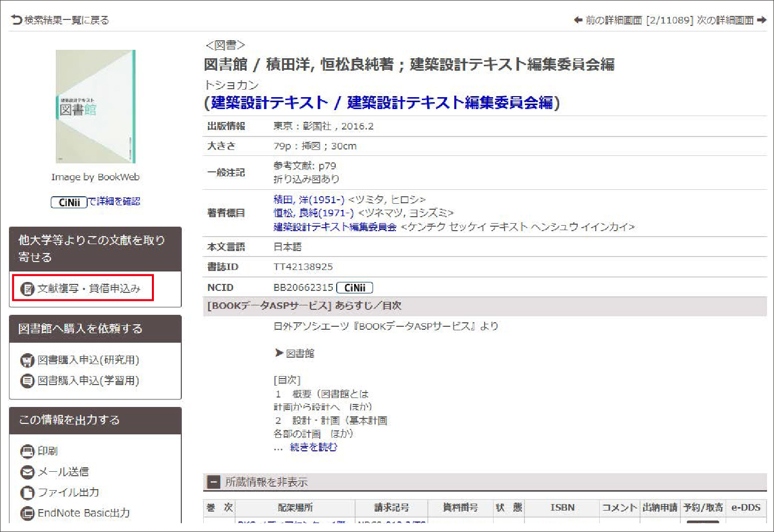The width and height of the screenshot is (774, 532).
Task: Click the CiNii badge under the book cover
Action: 69,202
